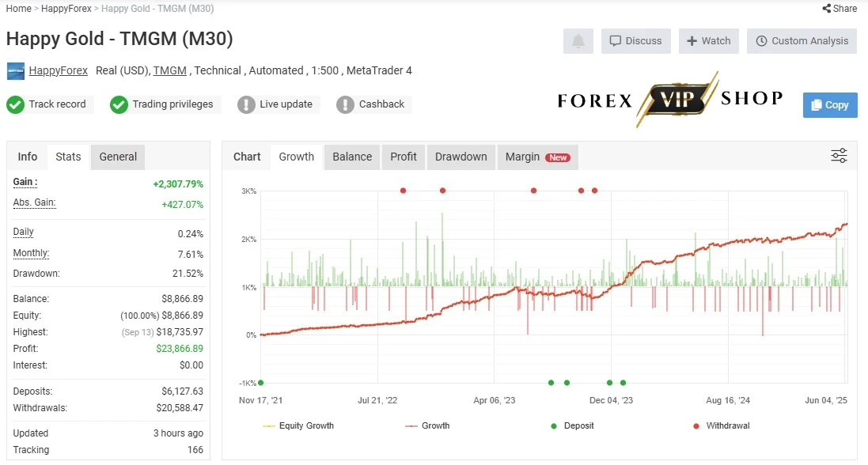Click the page title Happy Gold - TMGM (M30)
Viewport: 868px width, 465px height.
(x=119, y=39)
